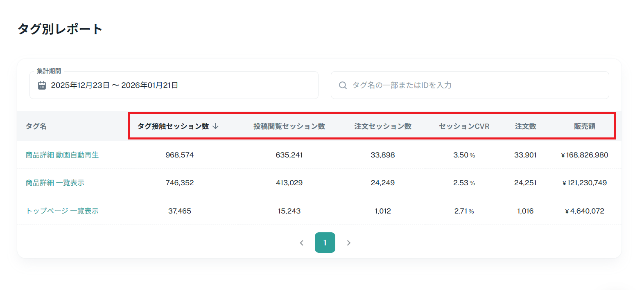
Task: Click the タグ名 column header
Action: pyautogui.click(x=36, y=126)
